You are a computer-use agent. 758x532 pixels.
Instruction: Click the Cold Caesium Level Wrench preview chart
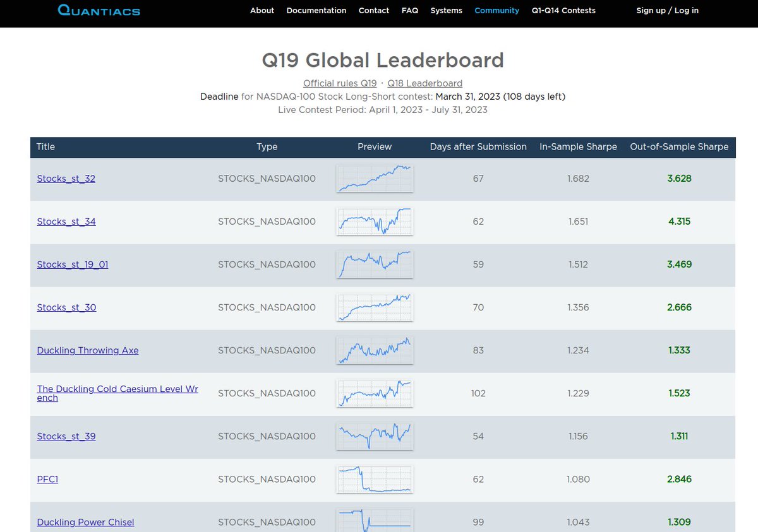coord(375,393)
